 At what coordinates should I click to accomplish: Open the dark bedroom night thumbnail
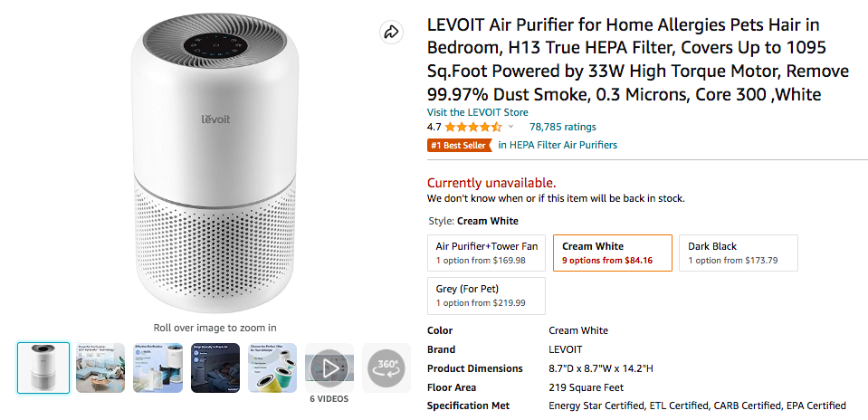[215, 367]
